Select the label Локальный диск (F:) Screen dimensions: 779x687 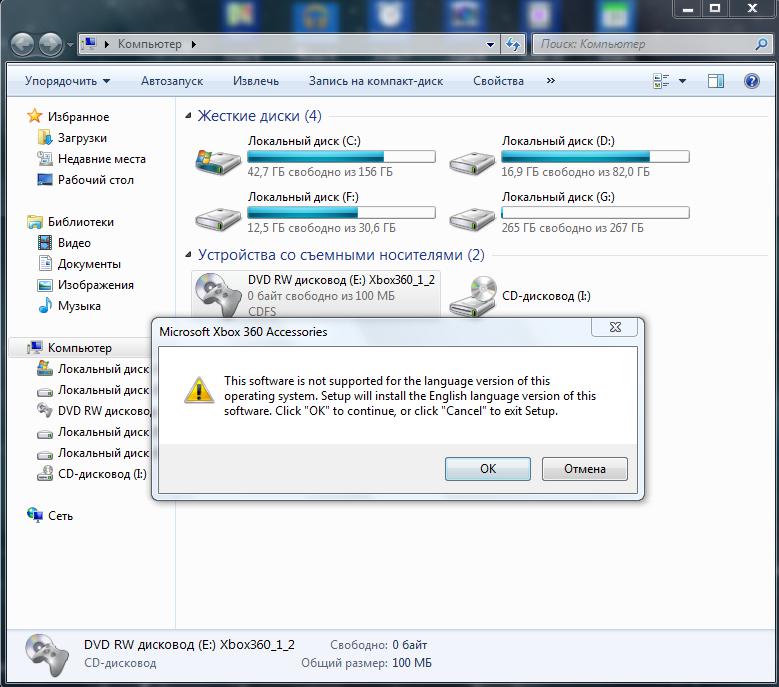[303, 197]
